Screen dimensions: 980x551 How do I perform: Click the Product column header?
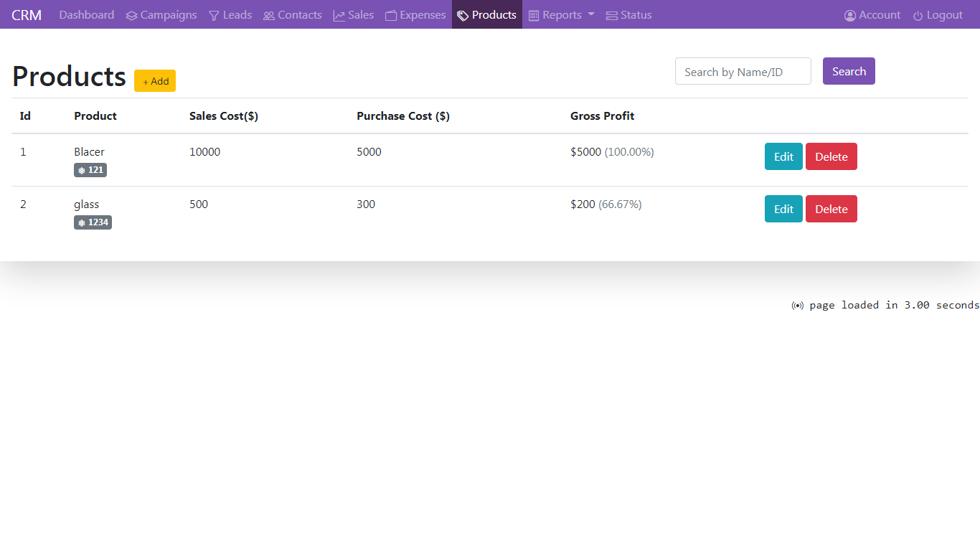95,116
